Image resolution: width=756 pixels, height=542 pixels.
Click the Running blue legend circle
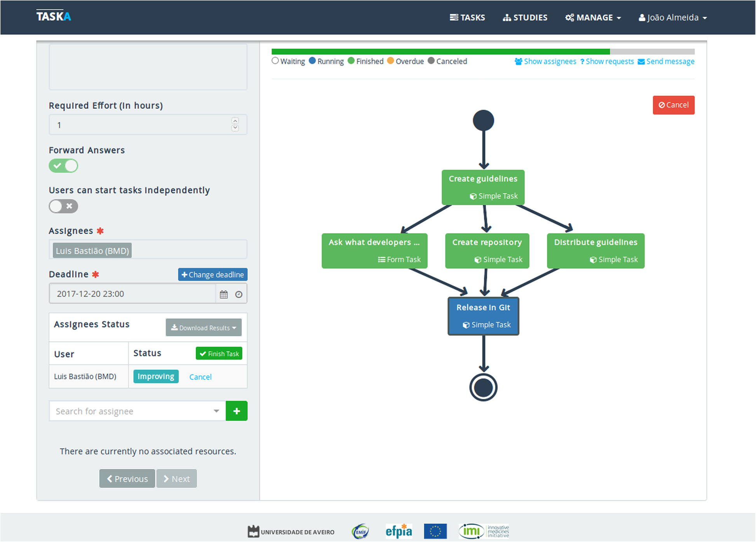(312, 61)
